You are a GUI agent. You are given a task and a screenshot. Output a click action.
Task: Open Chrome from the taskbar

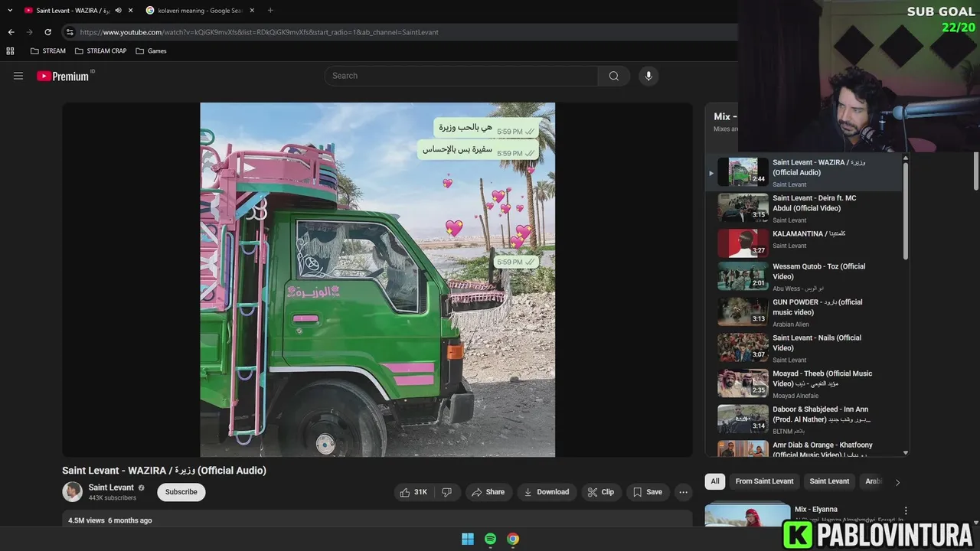513,539
